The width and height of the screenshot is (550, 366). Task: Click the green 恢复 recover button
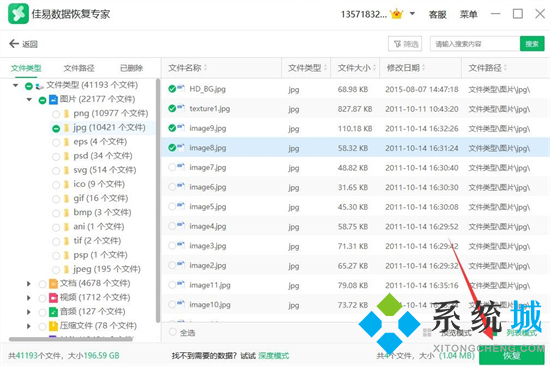coord(512,355)
